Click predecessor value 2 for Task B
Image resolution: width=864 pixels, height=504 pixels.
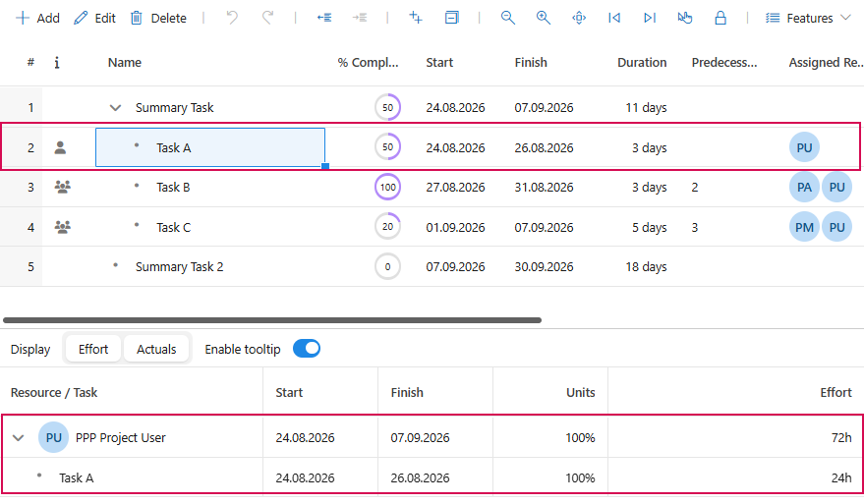click(695, 188)
